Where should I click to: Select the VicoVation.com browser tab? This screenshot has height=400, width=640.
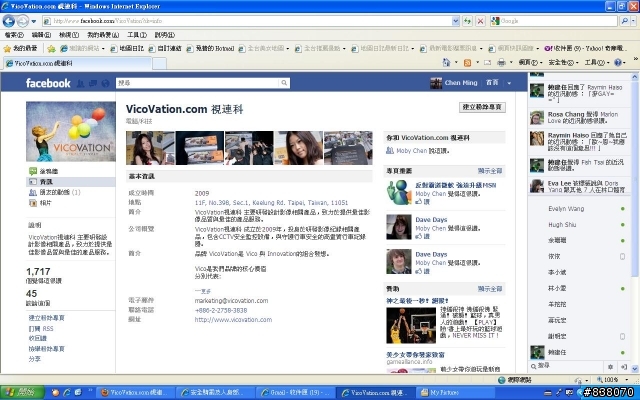(78, 63)
